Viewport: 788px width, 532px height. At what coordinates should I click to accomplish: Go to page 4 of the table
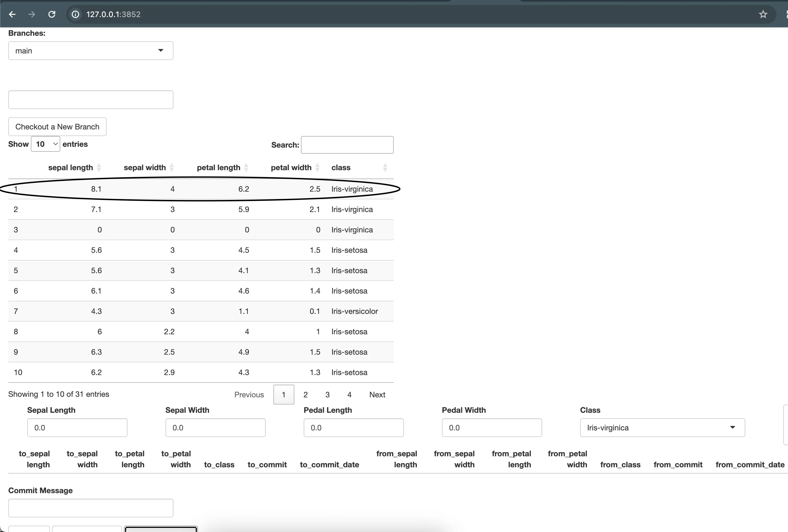pos(349,395)
